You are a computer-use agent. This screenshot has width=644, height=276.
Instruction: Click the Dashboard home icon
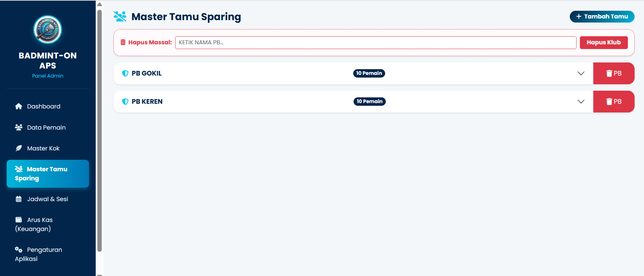[19, 106]
